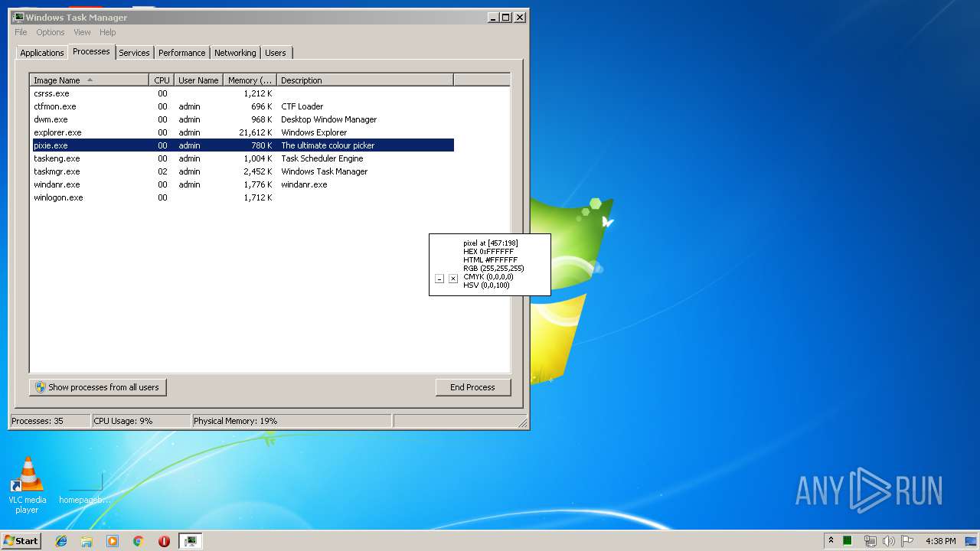Open Internet Explorer from the taskbar
The height and width of the screenshot is (551, 980).
[x=61, y=541]
